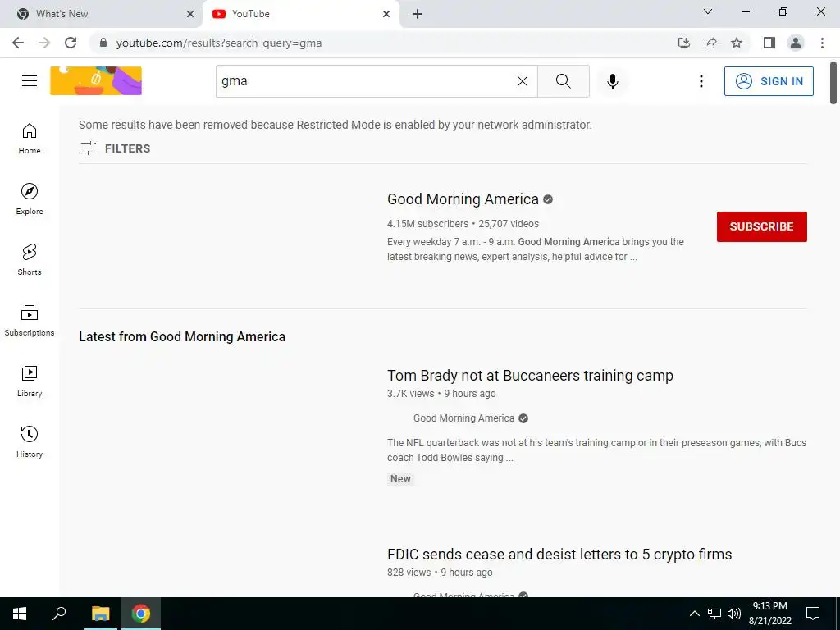Image resolution: width=840 pixels, height=630 pixels.
Task: Click the Tom Brady video description text
Action: point(596,450)
